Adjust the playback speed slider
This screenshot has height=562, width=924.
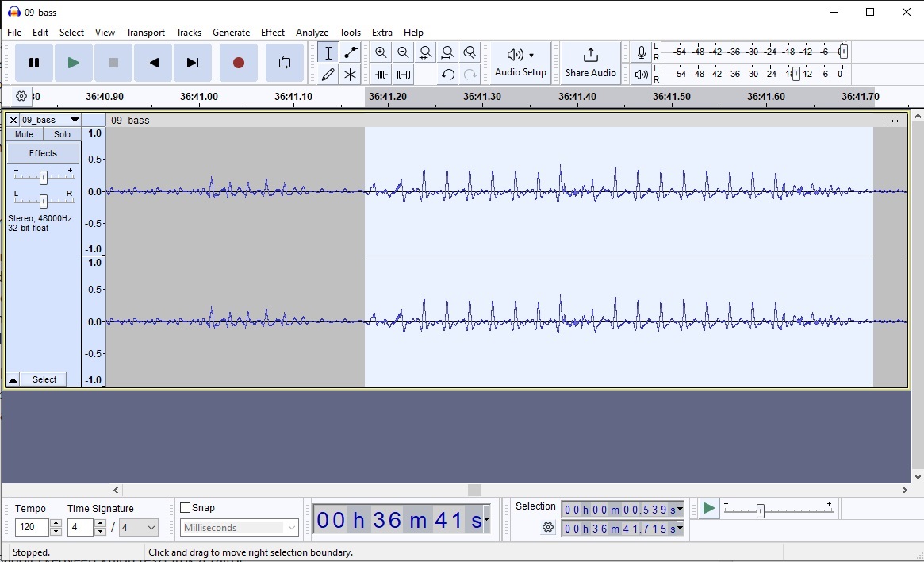(x=760, y=510)
